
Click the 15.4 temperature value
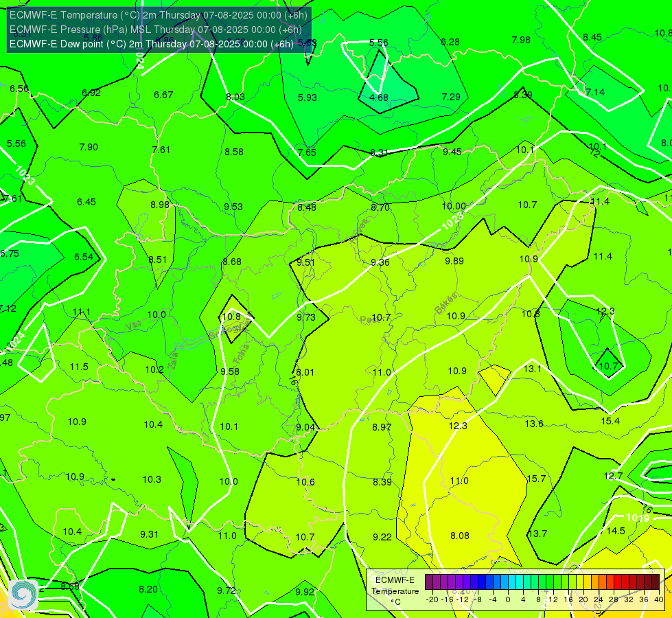point(610,421)
